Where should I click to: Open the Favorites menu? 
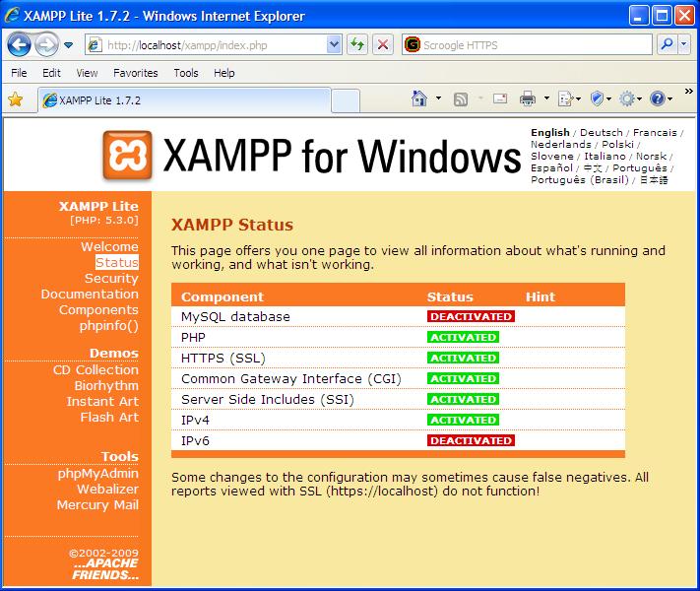[135, 73]
